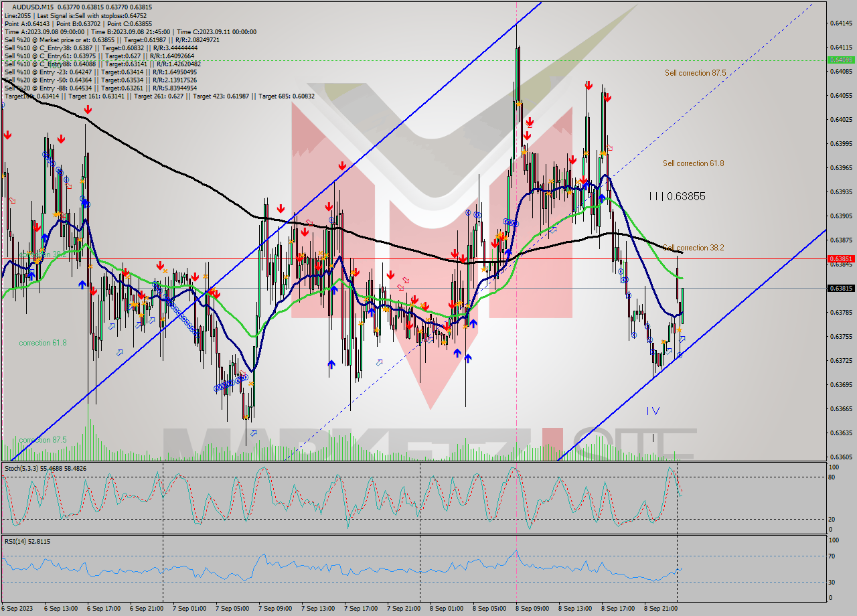Click 0.63755 on the price axis

point(842,336)
